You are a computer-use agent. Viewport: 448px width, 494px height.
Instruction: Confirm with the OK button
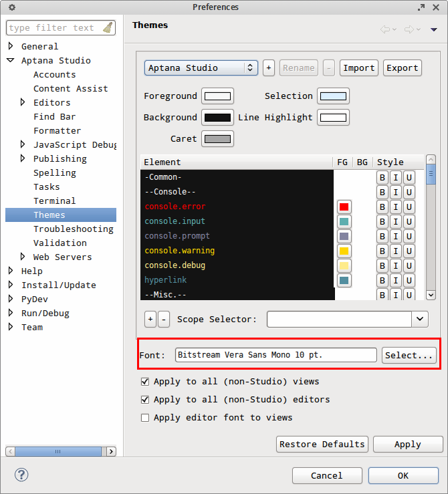point(403,475)
